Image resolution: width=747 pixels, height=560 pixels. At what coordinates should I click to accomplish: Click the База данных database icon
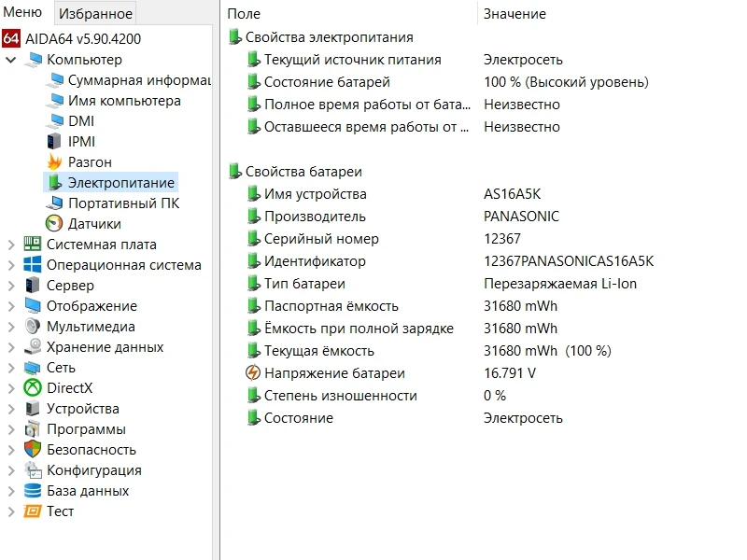tap(33, 491)
